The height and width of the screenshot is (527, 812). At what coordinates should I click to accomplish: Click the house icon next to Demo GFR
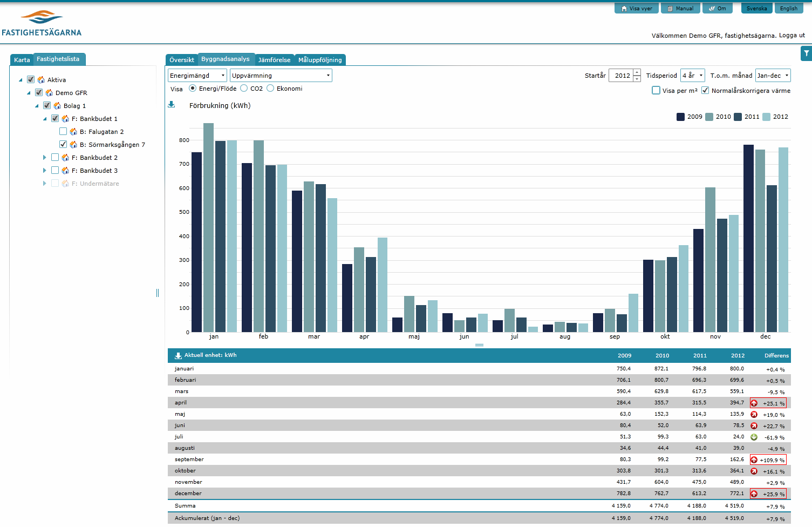click(49, 92)
